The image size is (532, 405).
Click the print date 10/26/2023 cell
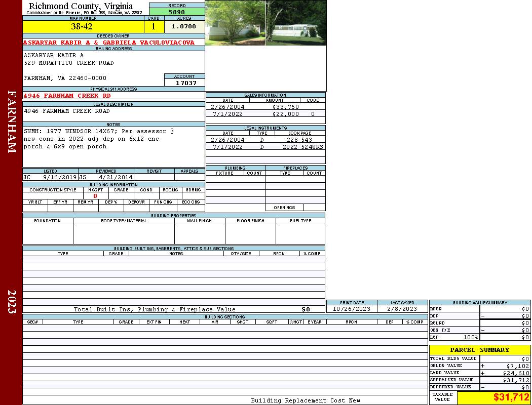(351, 309)
